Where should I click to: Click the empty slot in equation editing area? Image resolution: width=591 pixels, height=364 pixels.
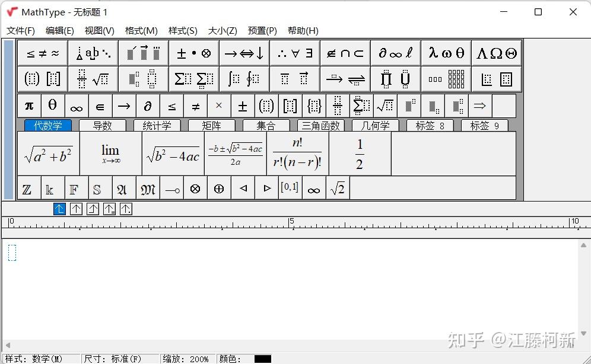tap(12, 253)
